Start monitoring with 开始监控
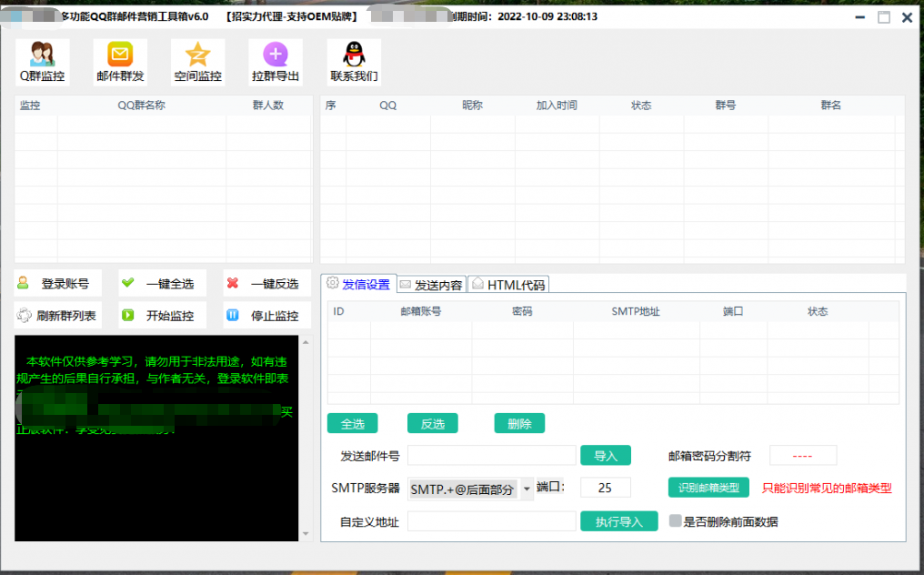This screenshot has width=924, height=575. (162, 316)
